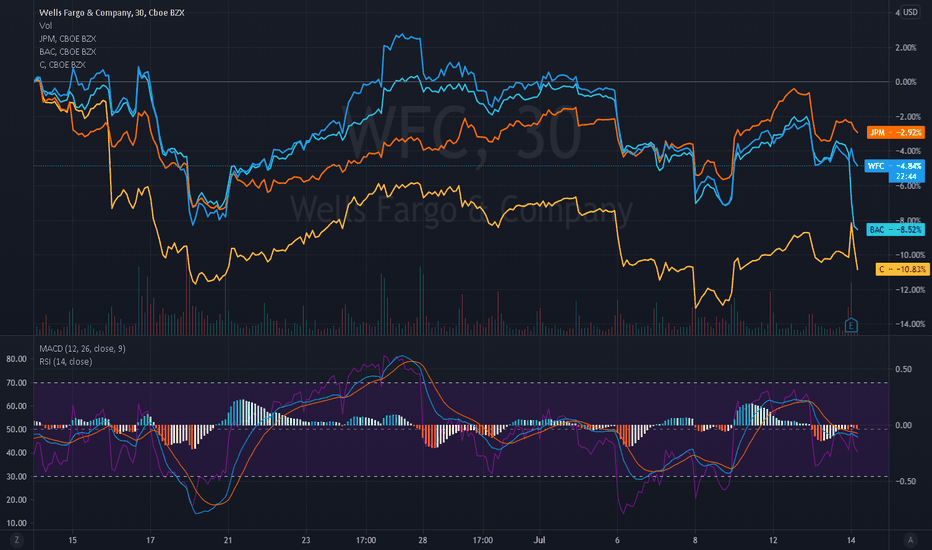The width and height of the screenshot is (932, 550).
Task: Click the RSI (14, close) legend
Action: 65,362
